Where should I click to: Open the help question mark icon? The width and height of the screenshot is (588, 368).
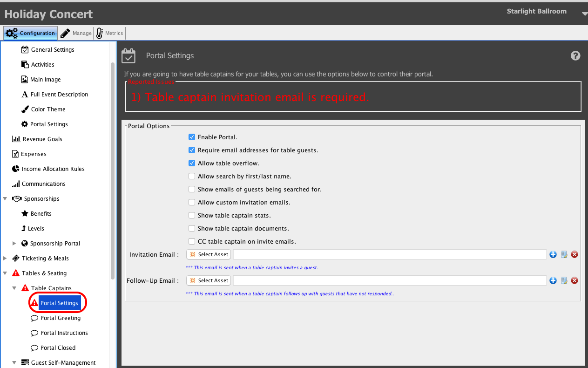[x=575, y=56]
